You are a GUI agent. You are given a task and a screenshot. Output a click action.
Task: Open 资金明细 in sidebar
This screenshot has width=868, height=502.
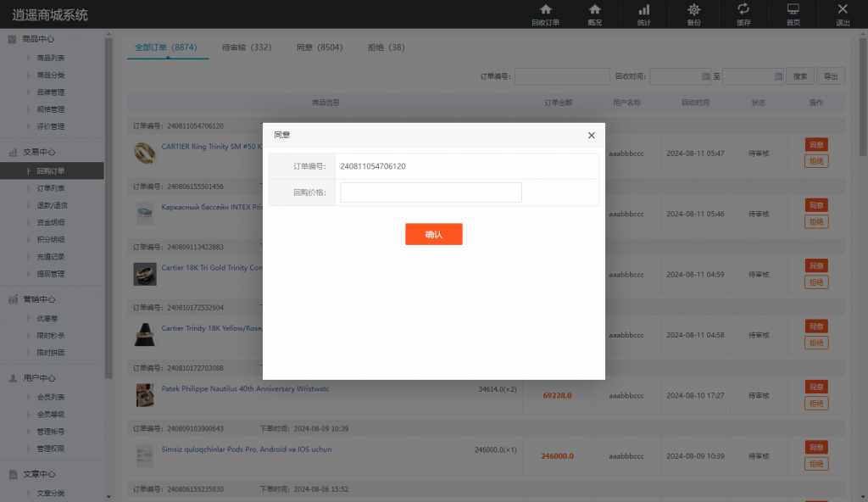tap(50, 222)
